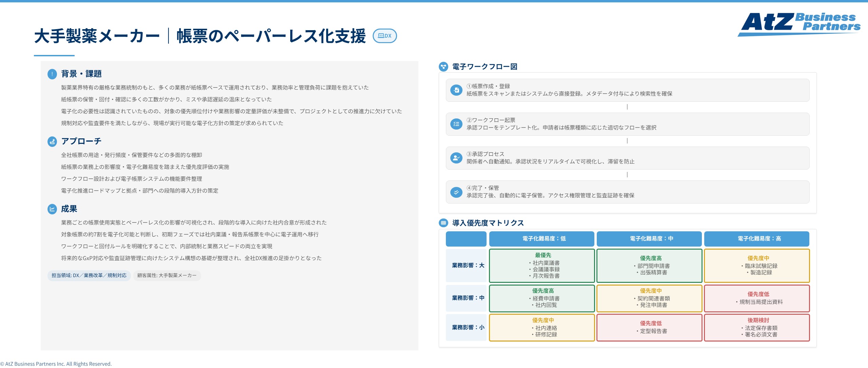
Task: Select the share icon next to アプローチ
Action: click(52, 141)
